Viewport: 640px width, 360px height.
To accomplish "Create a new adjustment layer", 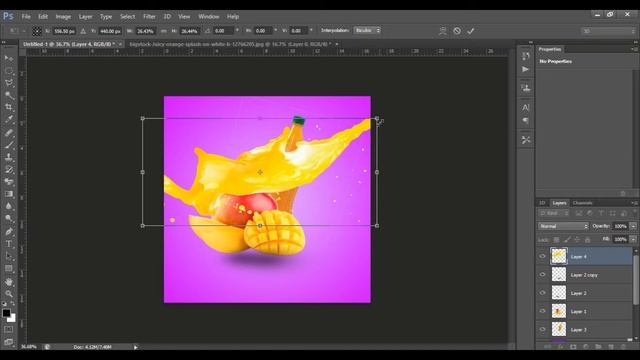I will click(x=586, y=347).
